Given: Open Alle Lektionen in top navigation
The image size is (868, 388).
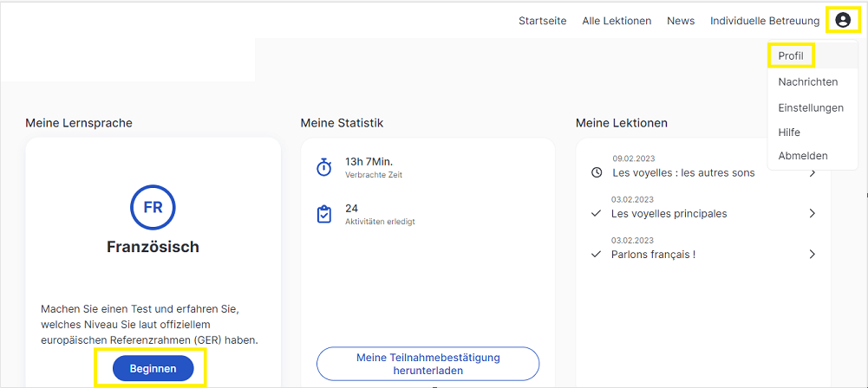Looking at the screenshot, I should 617,21.
